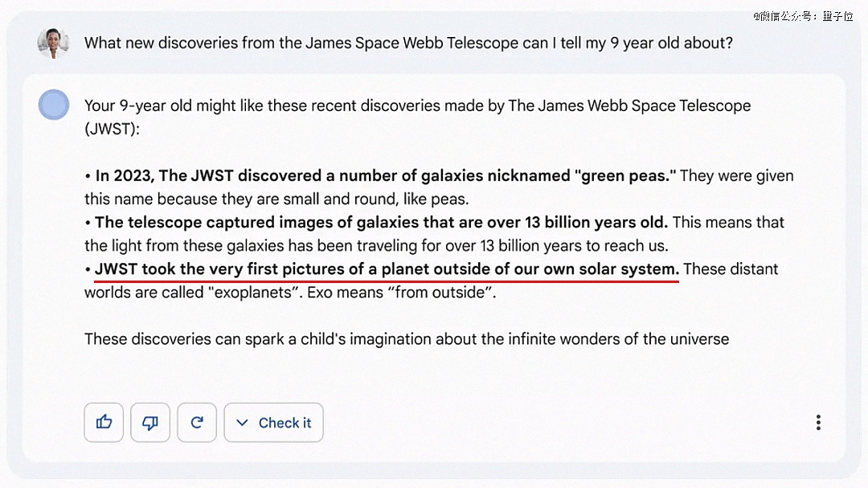Image resolution: width=868 pixels, height=488 pixels.
Task: Regenerate the response with the refresh icon
Action: click(x=197, y=423)
